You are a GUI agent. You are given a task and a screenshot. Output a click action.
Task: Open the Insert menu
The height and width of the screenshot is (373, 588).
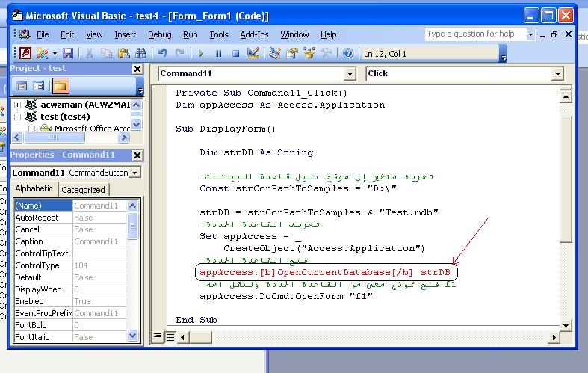(x=125, y=34)
